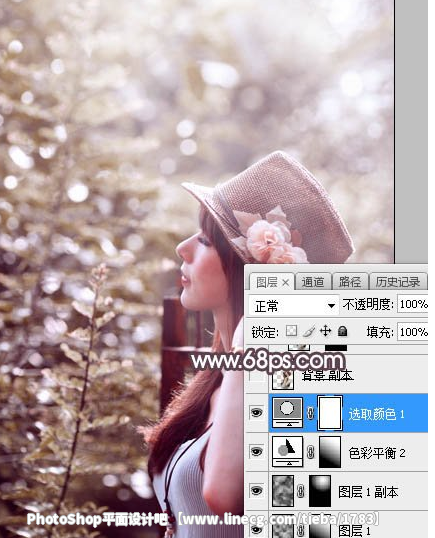
Task: Click the 不透明度 value field
Action: (x=413, y=304)
